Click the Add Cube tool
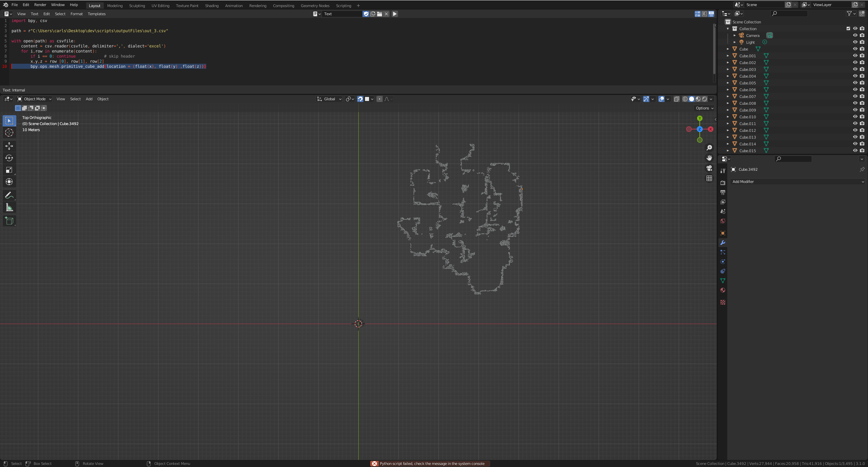This screenshot has height=467, width=868. [x=9, y=221]
